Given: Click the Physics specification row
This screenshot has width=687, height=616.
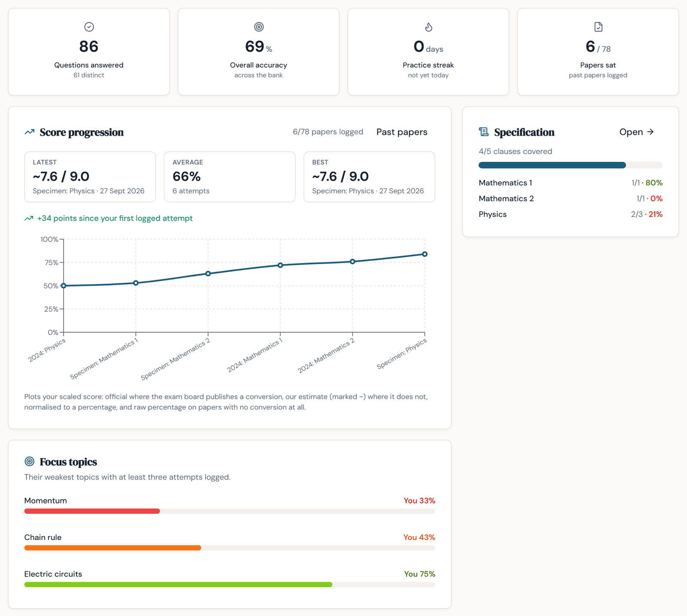Looking at the screenshot, I should click(570, 214).
